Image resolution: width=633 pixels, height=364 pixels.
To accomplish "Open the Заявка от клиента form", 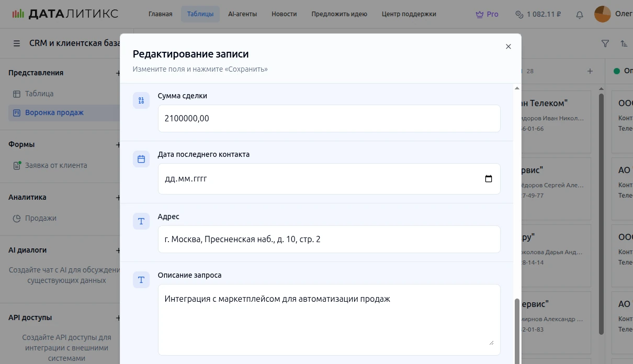I will (x=56, y=165).
